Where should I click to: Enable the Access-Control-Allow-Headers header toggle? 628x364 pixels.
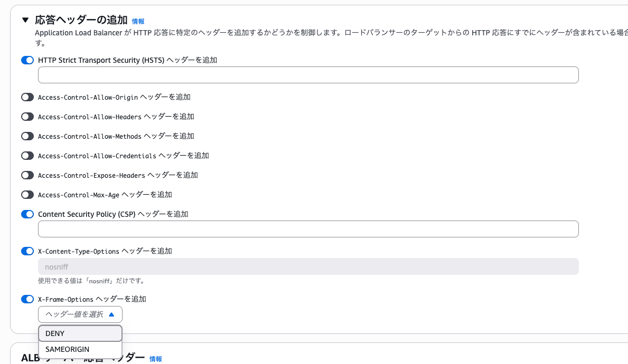(27, 117)
